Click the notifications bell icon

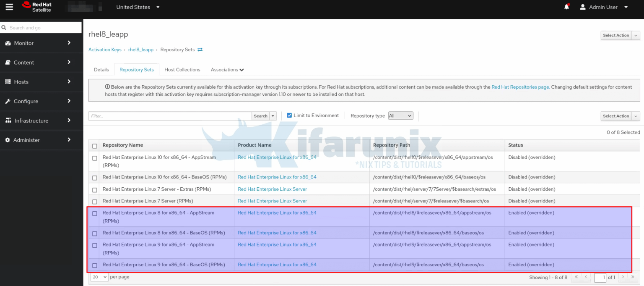(567, 7)
